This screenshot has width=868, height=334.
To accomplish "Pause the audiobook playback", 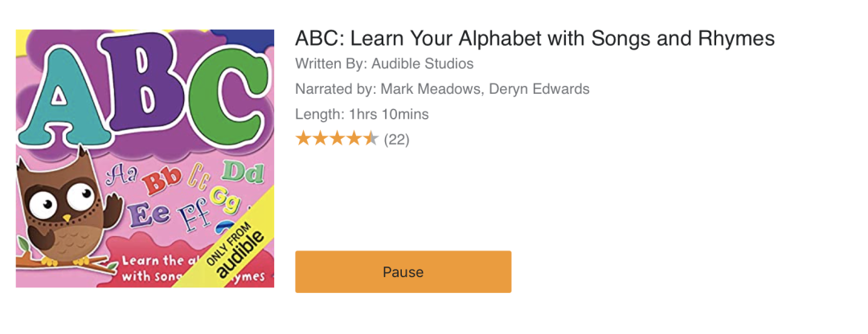I will tap(403, 272).
